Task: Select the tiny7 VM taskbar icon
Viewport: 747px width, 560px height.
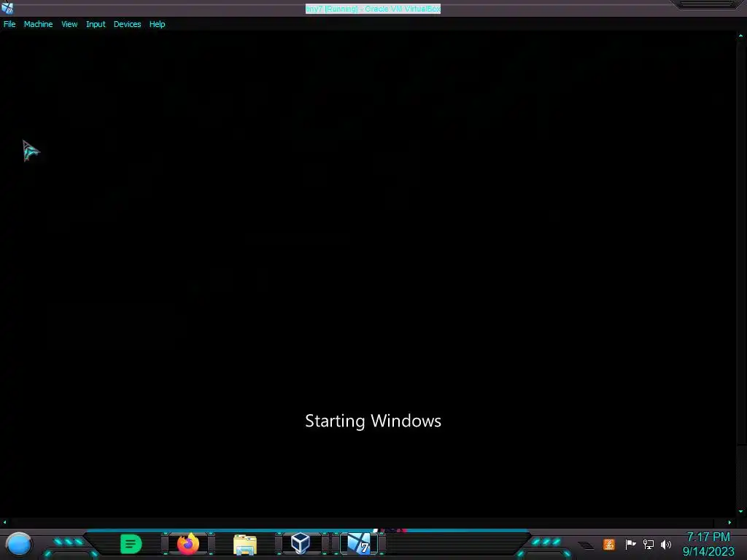Action: tap(359, 544)
